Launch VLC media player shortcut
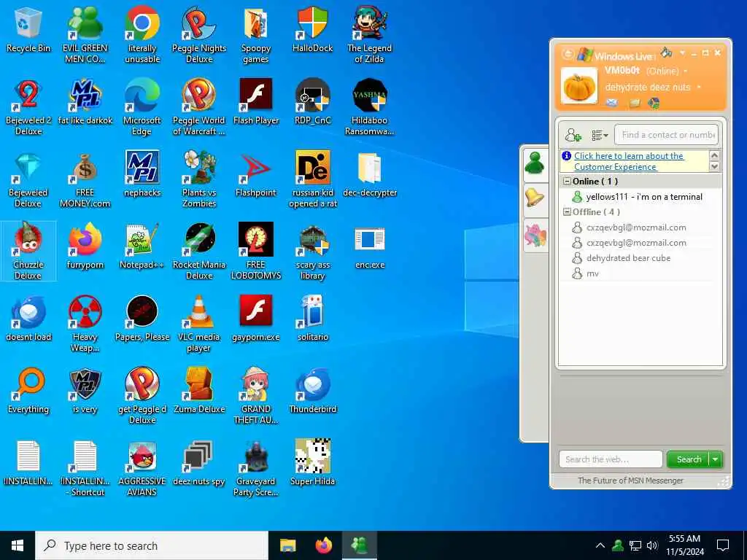The image size is (747, 560). coord(199,324)
